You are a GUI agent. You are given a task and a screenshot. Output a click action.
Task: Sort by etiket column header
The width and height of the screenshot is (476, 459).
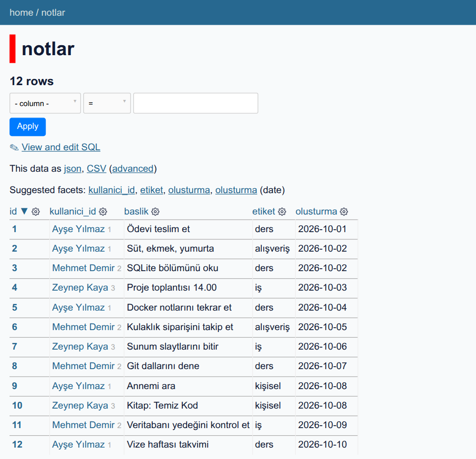pyautogui.click(x=264, y=212)
